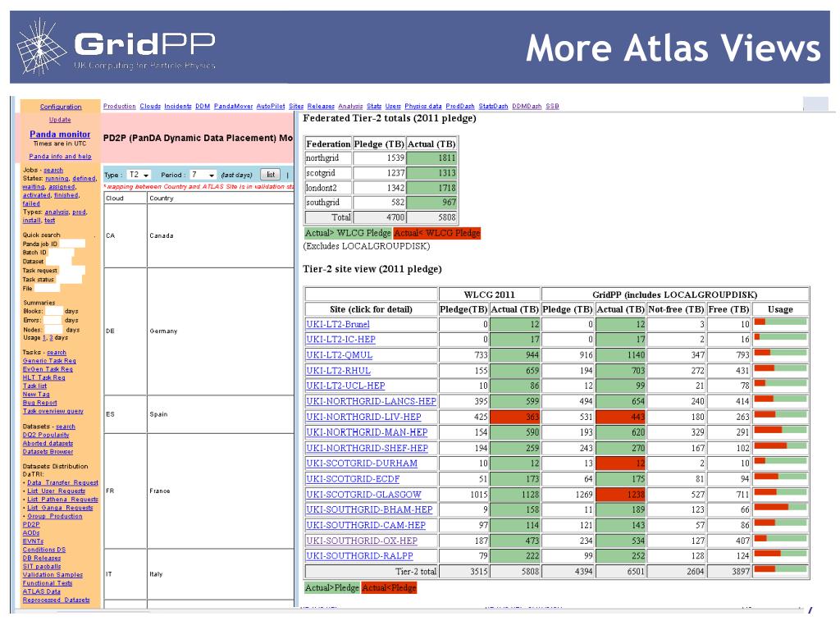
Task: Select red LIV-HEP WLCG actual cell '363'
Action: [x=515, y=416]
